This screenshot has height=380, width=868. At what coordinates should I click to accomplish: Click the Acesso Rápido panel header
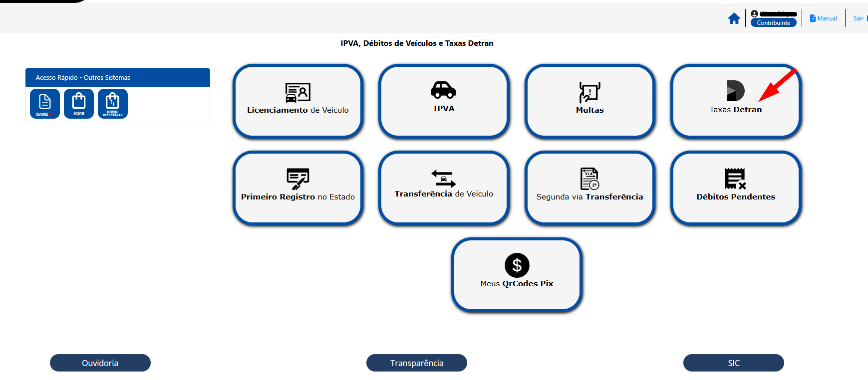(x=118, y=77)
